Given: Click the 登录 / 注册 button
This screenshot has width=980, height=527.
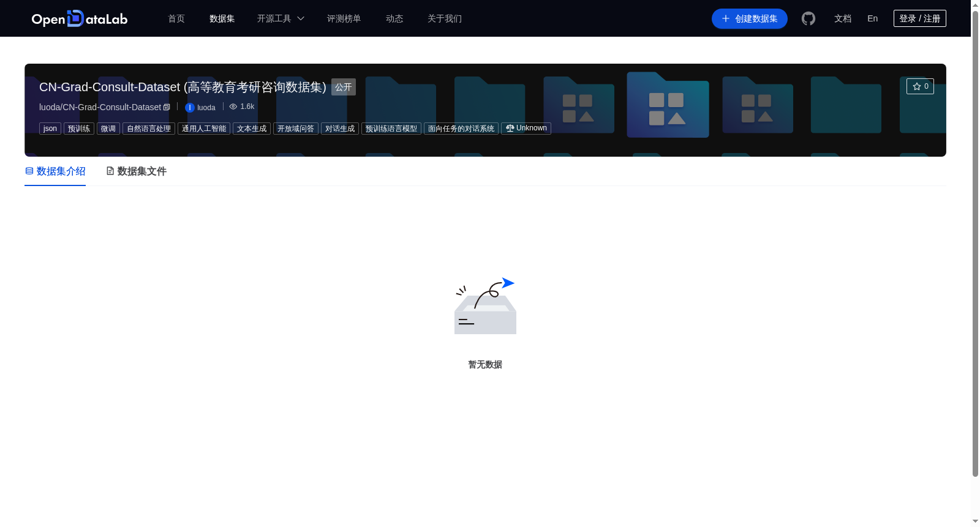Looking at the screenshot, I should (920, 18).
